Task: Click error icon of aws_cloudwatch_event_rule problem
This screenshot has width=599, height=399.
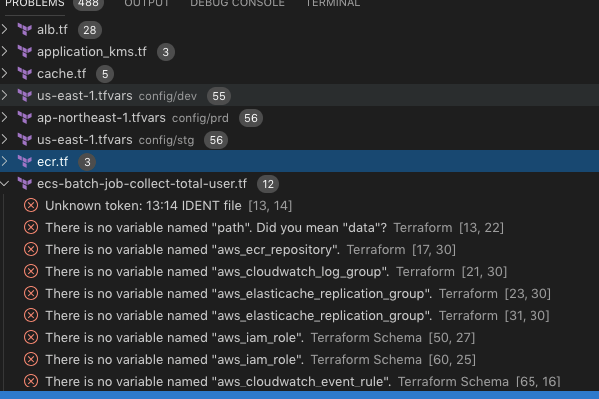Action: (31, 381)
